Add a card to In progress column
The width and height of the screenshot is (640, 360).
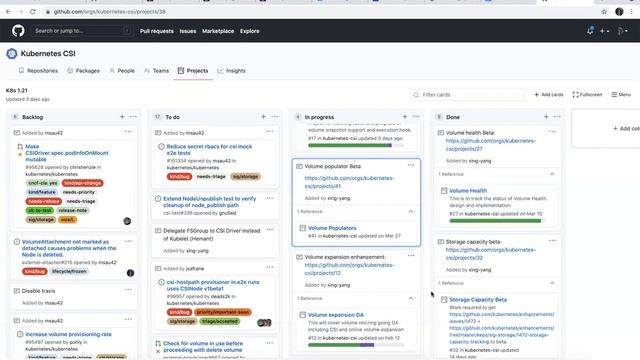[x=404, y=117]
